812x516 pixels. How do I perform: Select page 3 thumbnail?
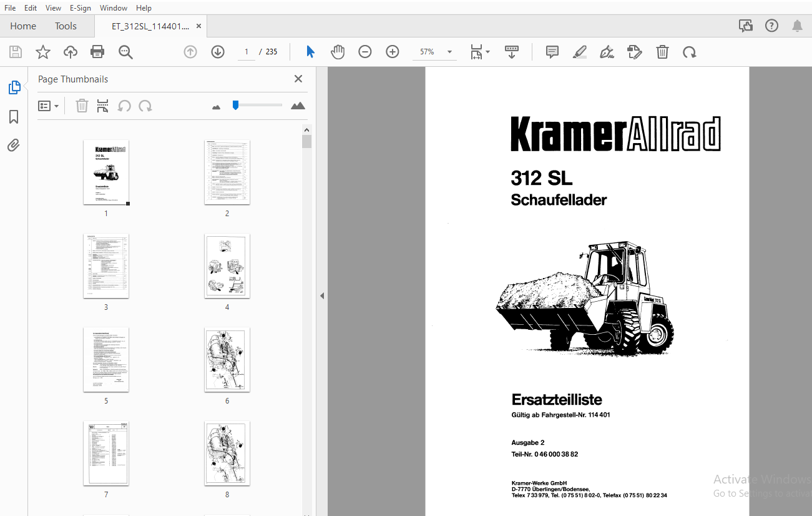point(106,266)
